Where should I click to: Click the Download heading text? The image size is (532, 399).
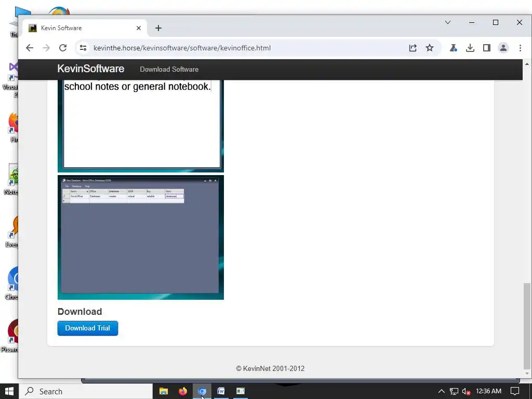tap(79, 312)
